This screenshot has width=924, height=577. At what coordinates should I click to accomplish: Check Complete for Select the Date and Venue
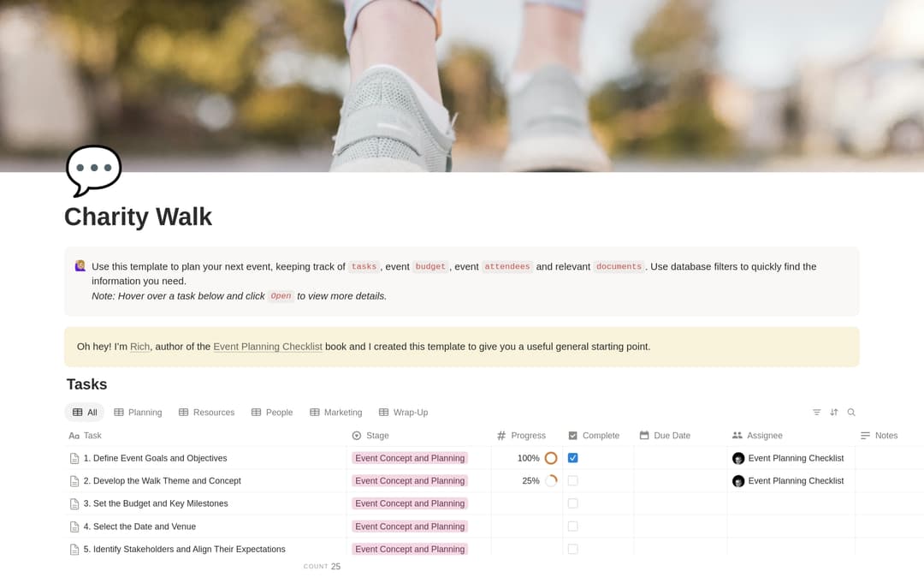(572, 526)
